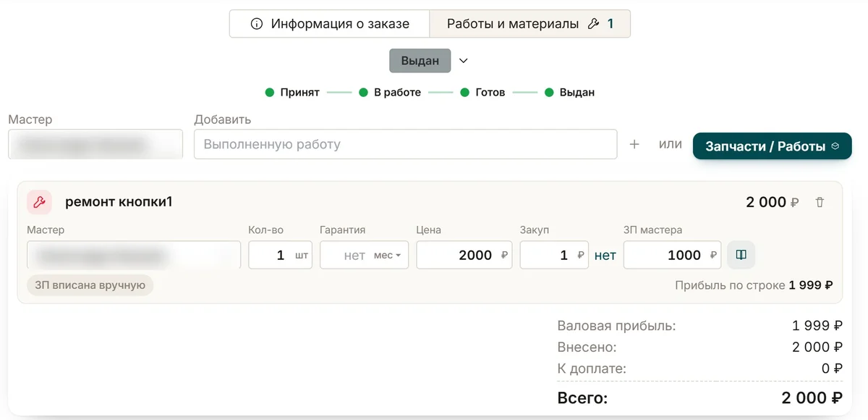
Task: Click the Прибыль по строке 1 999 ₽ text
Action: point(754,285)
